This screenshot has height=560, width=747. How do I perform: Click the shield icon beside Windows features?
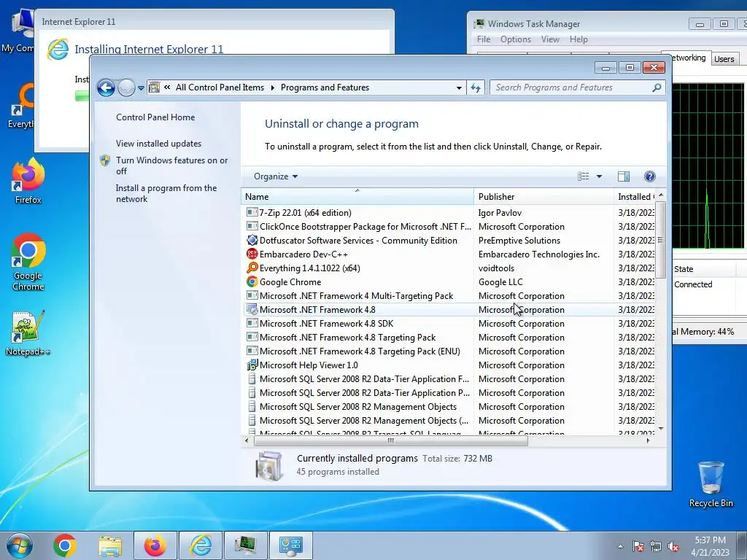click(x=105, y=160)
